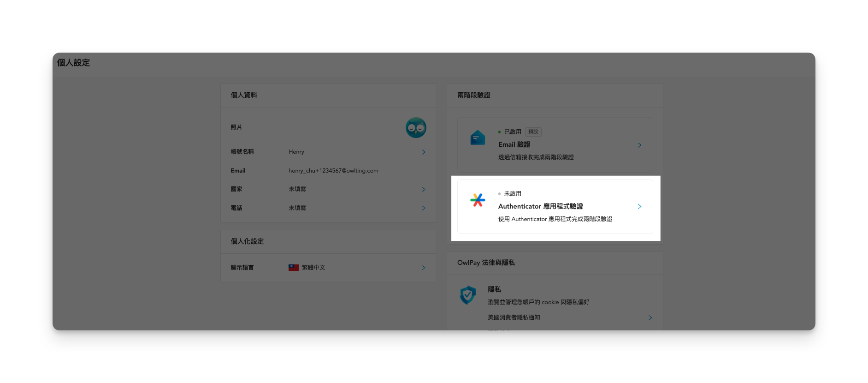
Task: Click the 照片 label
Action: click(x=236, y=127)
